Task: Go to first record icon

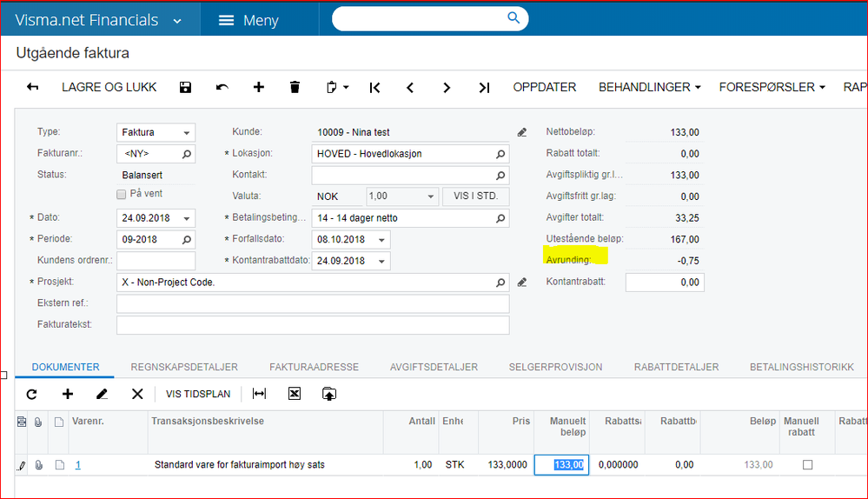Action: tap(374, 88)
